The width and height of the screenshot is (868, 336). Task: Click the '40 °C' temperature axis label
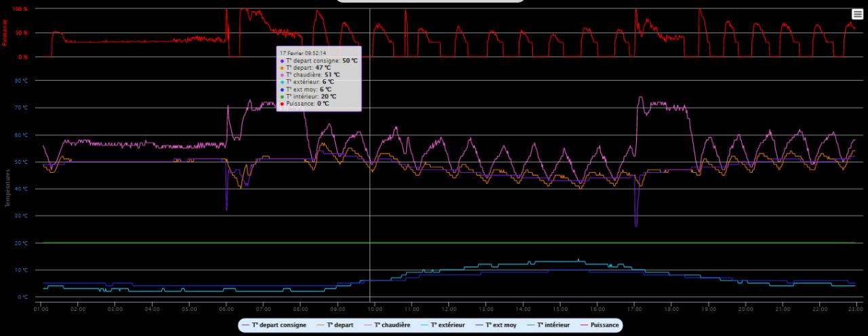pyautogui.click(x=22, y=189)
